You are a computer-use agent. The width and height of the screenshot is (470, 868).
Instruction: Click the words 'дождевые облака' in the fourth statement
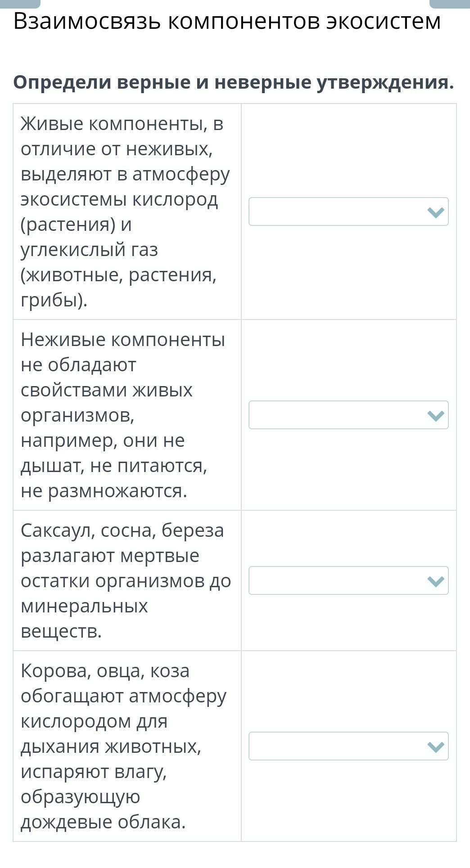pyautogui.click(x=103, y=822)
